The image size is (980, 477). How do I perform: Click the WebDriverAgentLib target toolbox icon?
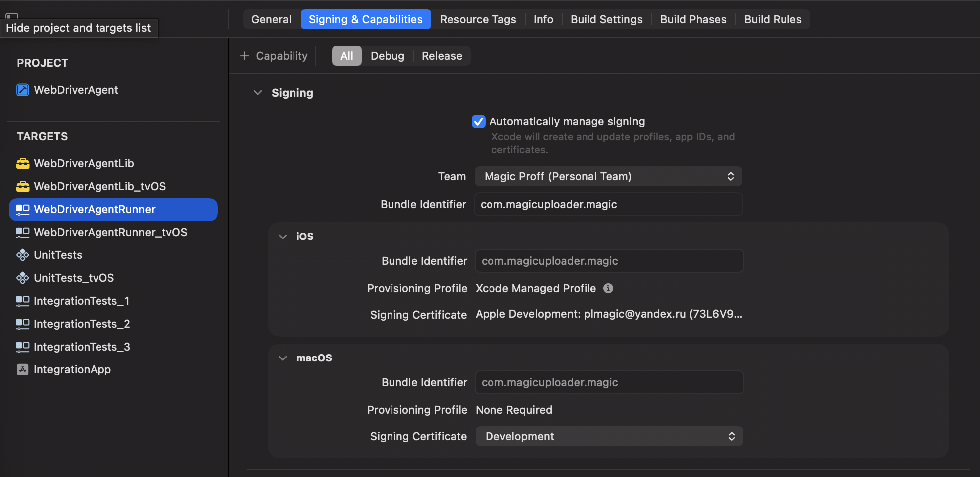(23, 163)
